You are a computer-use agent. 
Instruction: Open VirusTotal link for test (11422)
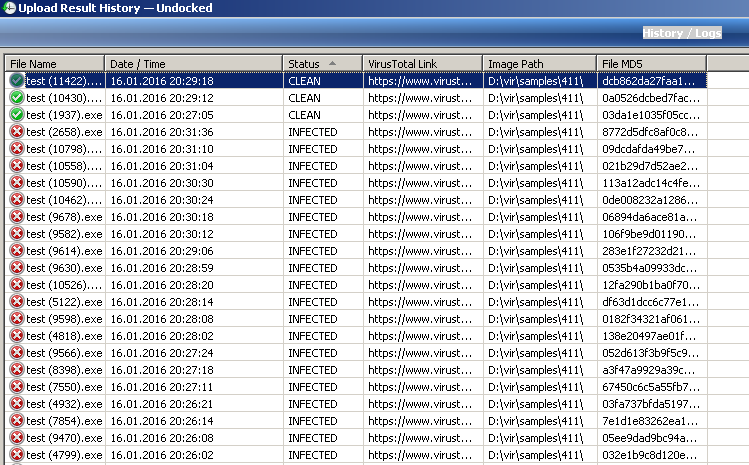[420, 81]
